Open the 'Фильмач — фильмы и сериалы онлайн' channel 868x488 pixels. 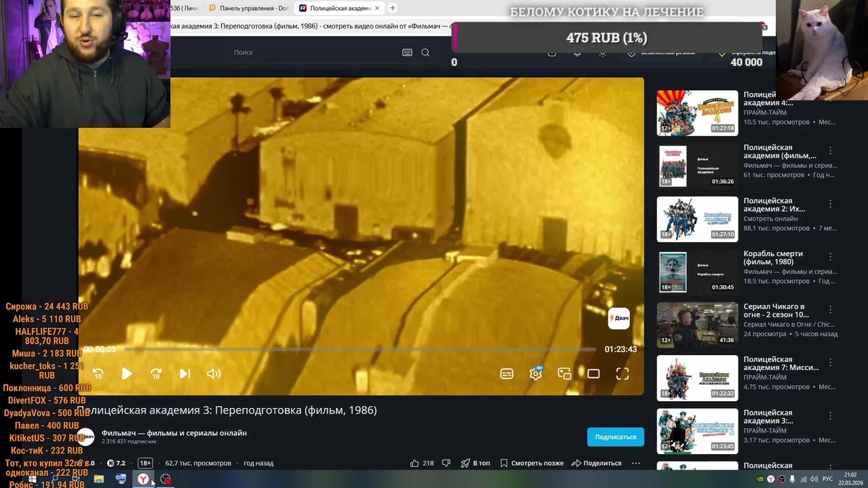coord(174,433)
